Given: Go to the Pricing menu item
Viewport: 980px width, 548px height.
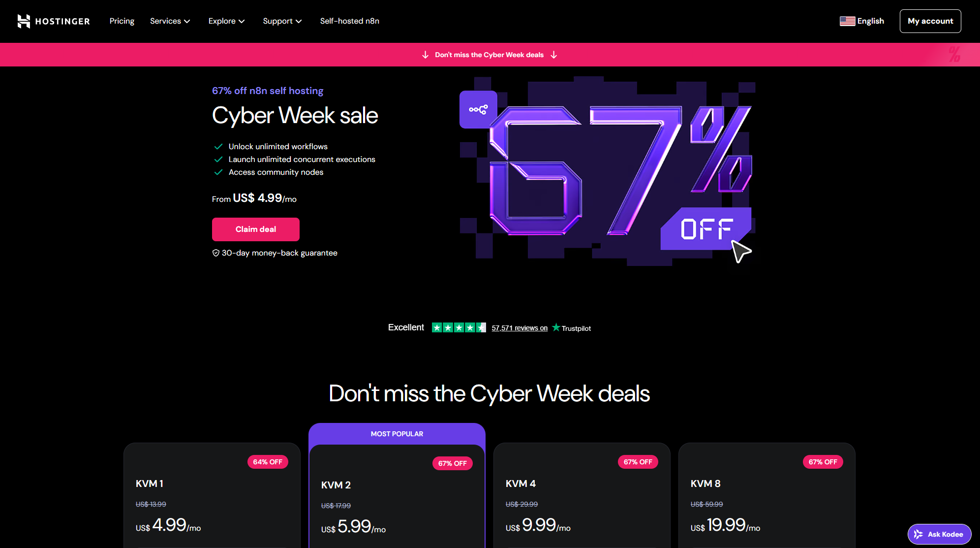Looking at the screenshot, I should click(122, 21).
